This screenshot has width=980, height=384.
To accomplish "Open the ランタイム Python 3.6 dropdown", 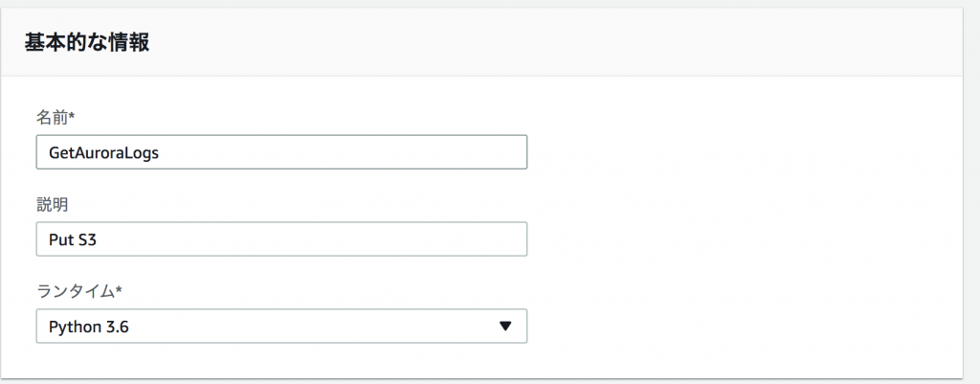I will coord(281,326).
